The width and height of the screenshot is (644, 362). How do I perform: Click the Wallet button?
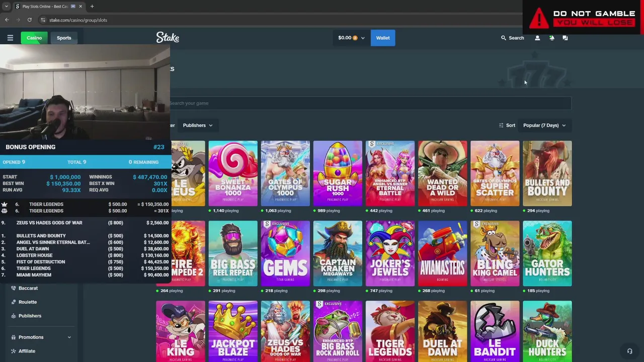[x=383, y=38]
